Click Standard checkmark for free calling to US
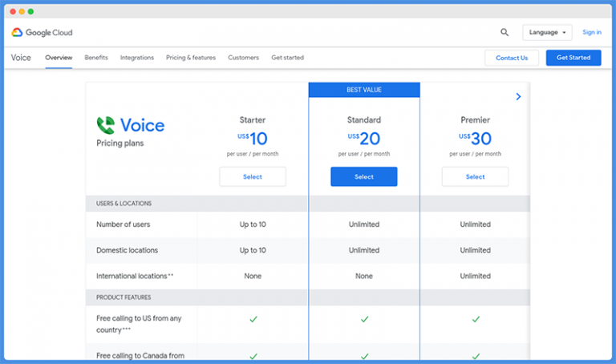This screenshot has height=364, width=616. tap(365, 319)
